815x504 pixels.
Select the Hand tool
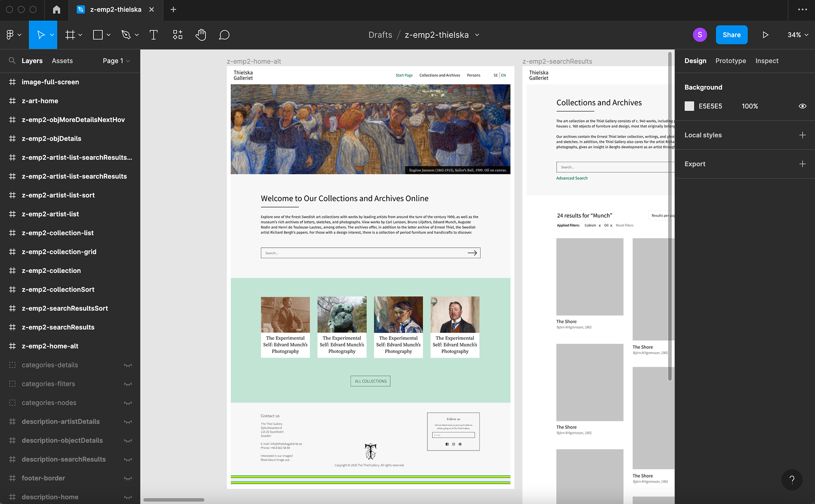pos(201,35)
